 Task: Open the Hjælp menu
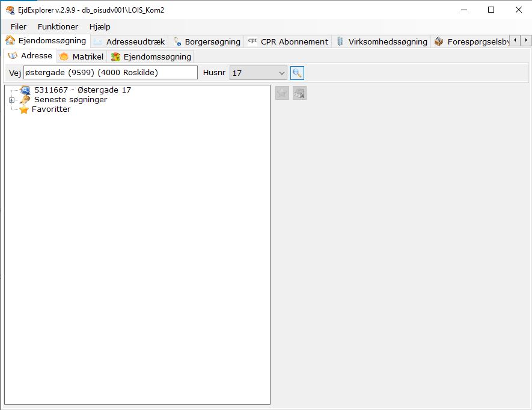pyautogui.click(x=100, y=26)
